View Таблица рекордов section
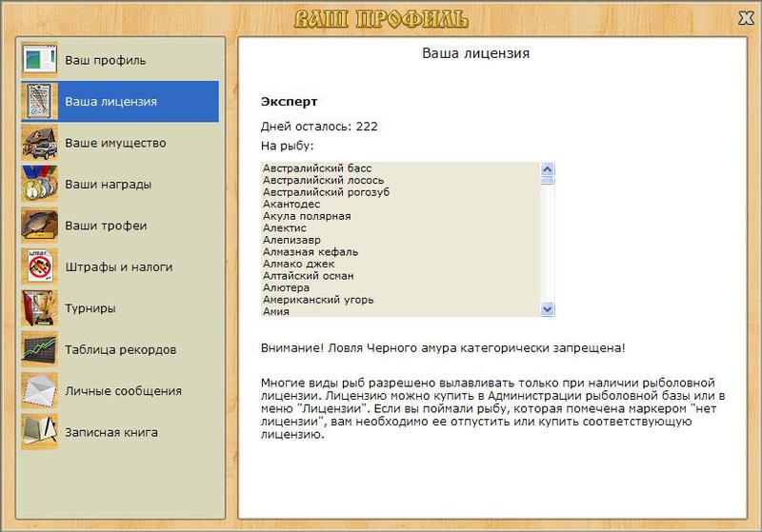 pos(120,349)
